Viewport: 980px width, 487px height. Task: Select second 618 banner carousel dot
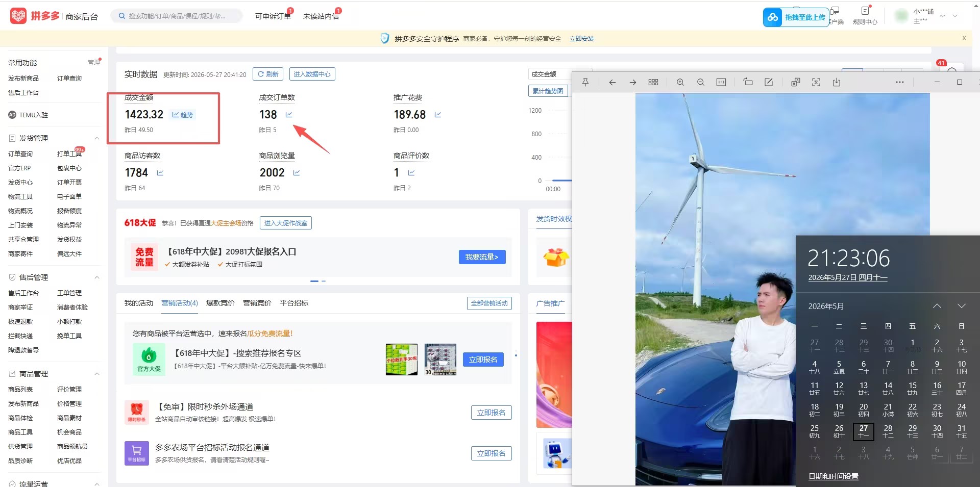(324, 281)
